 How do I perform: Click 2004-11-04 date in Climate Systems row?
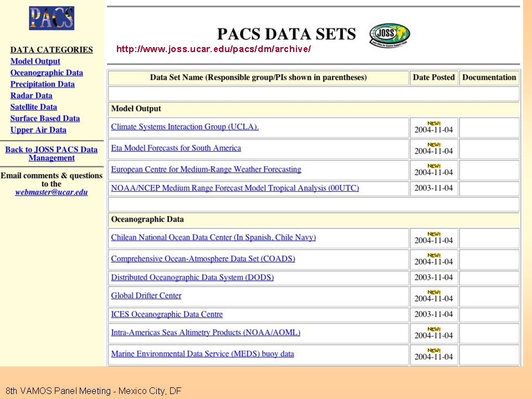click(433, 130)
